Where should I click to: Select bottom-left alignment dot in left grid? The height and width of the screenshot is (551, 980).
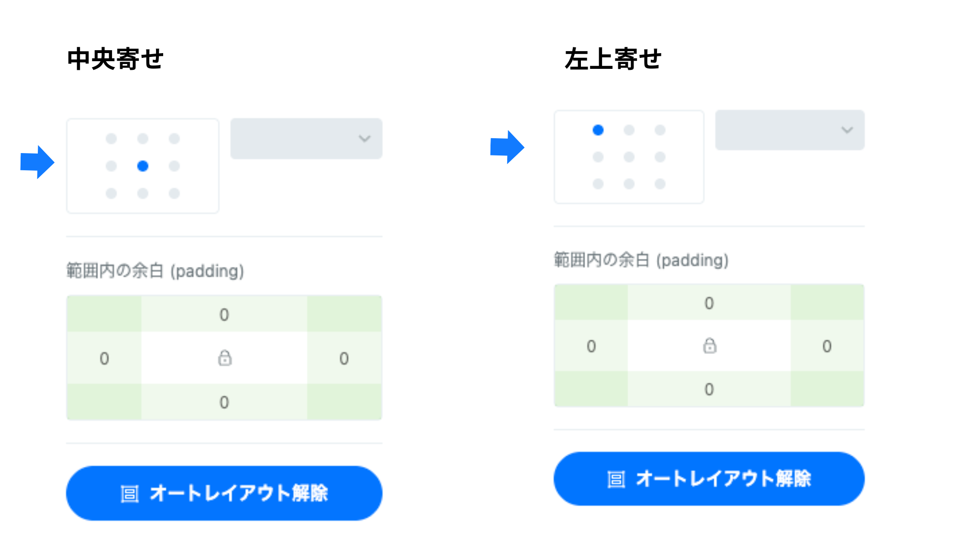tap(111, 193)
